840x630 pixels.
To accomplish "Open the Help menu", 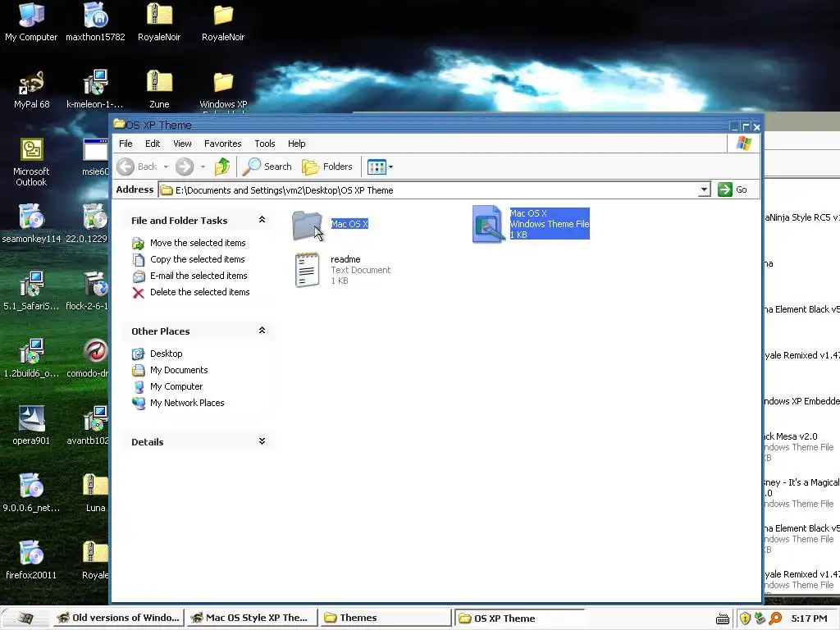I will click(296, 144).
